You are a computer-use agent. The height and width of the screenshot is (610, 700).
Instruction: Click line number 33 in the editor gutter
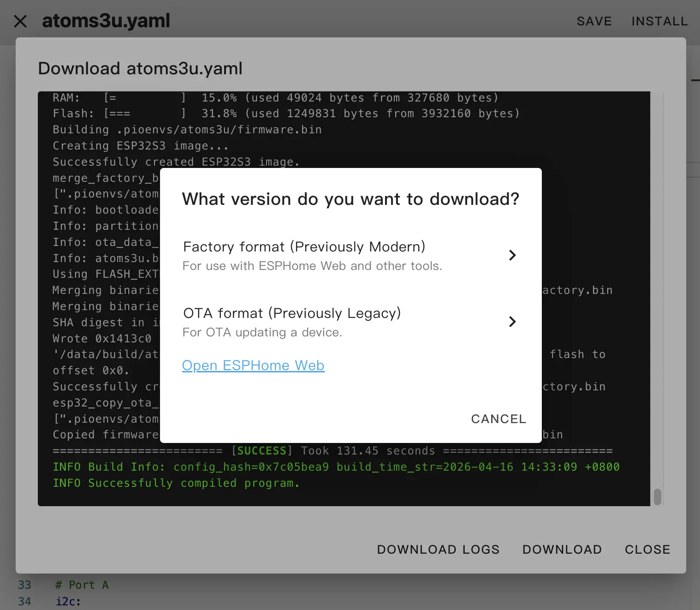click(25, 585)
